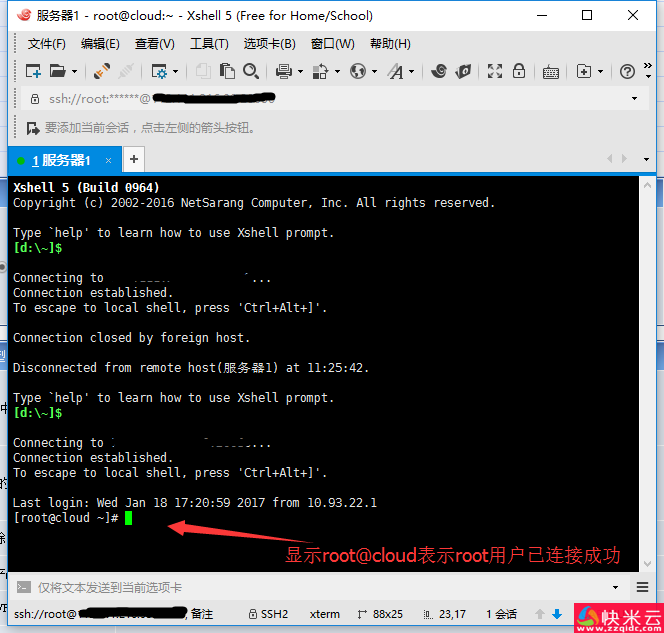Image resolution: width=664 pixels, height=633 pixels.
Task: Expand the globe encoding dropdown arrow
Action: pos(374,72)
